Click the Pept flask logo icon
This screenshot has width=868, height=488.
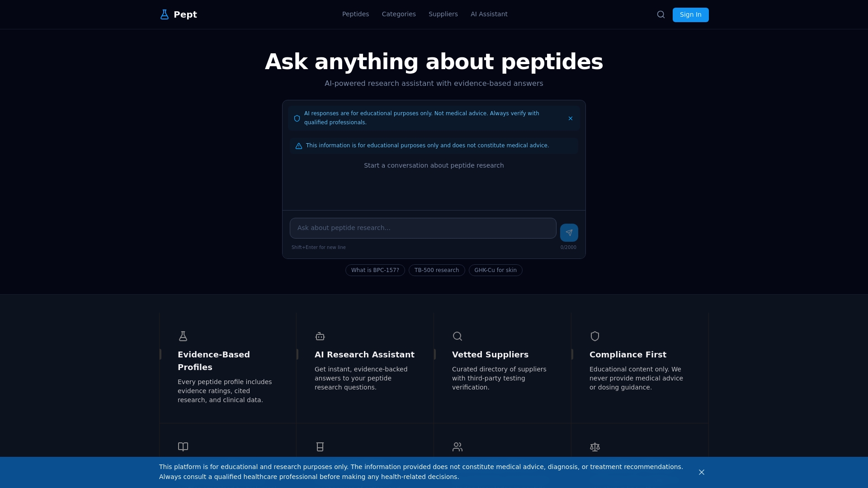tap(165, 14)
